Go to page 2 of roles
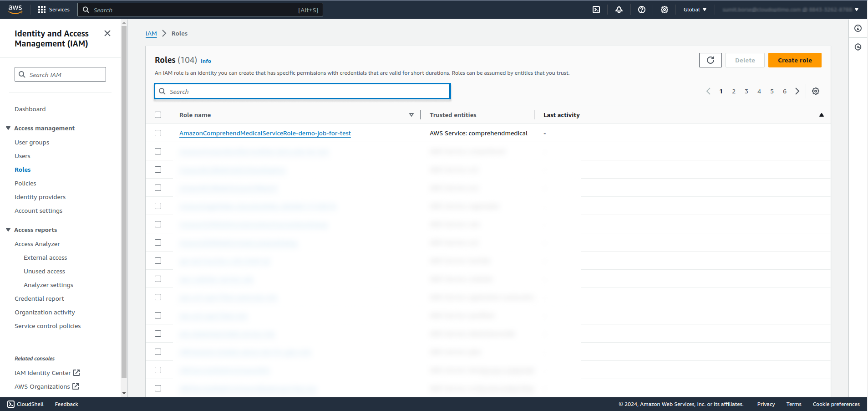868x411 pixels. 734,91
